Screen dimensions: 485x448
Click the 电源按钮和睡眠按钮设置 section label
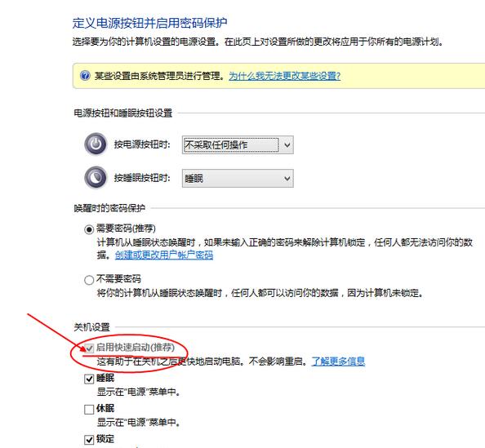coord(123,113)
